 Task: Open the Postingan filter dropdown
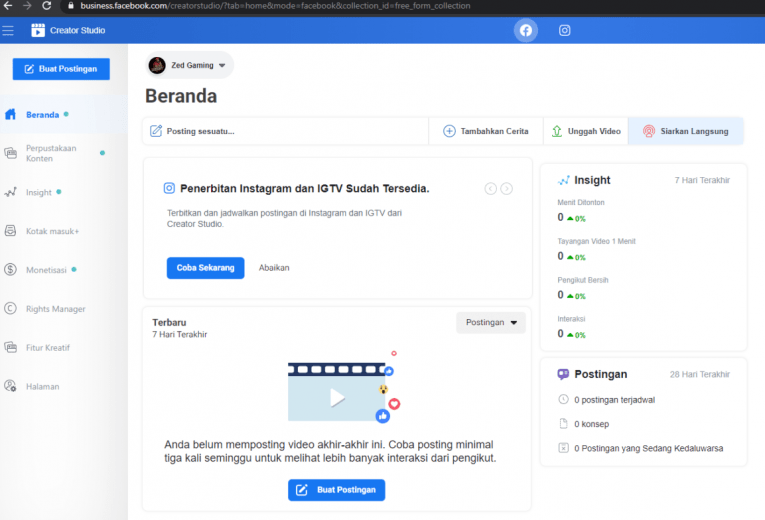click(x=491, y=322)
